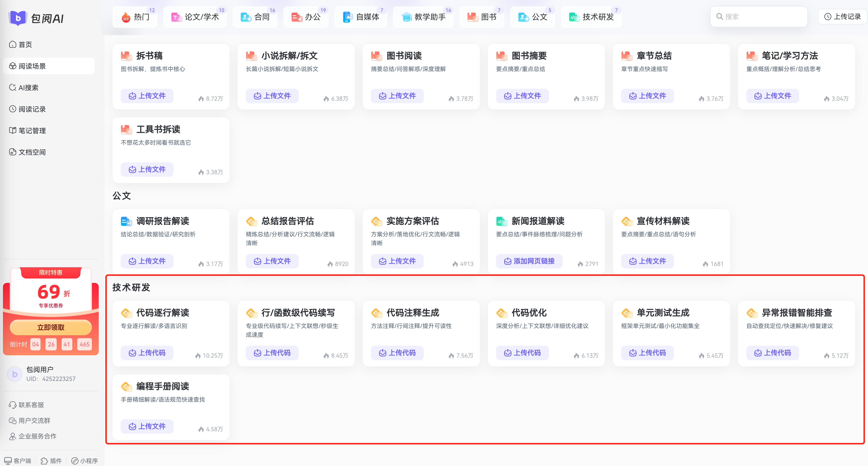This screenshot has height=466, width=868.
Task: Select the 技术研发 category tab
Action: [591, 17]
